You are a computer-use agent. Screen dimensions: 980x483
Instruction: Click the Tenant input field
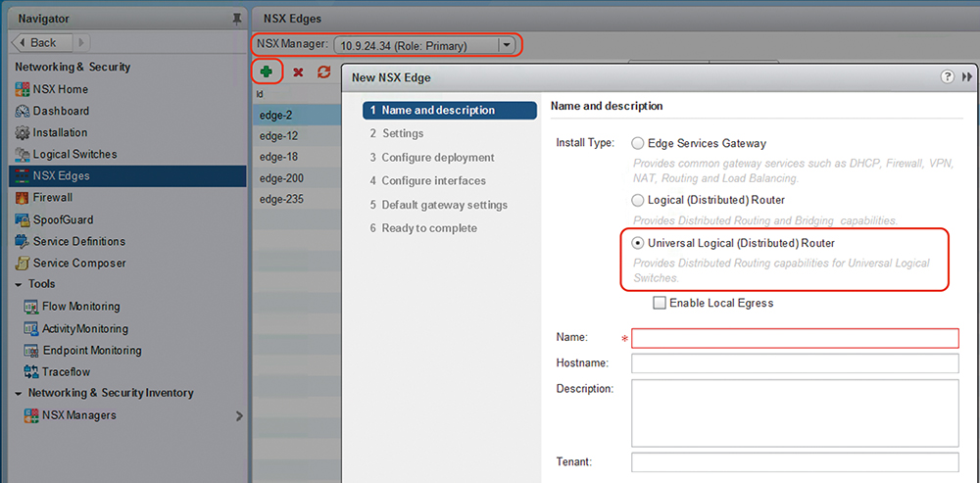coord(795,462)
